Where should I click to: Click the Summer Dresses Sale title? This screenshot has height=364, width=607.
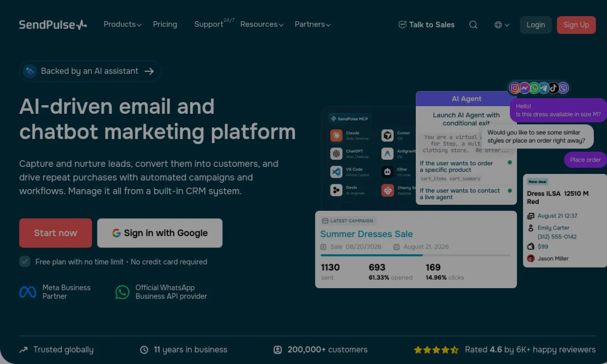(367, 234)
